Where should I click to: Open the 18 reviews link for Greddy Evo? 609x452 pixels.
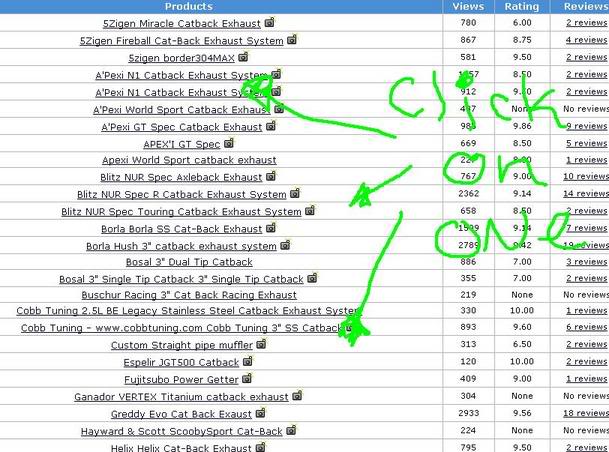point(585,413)
